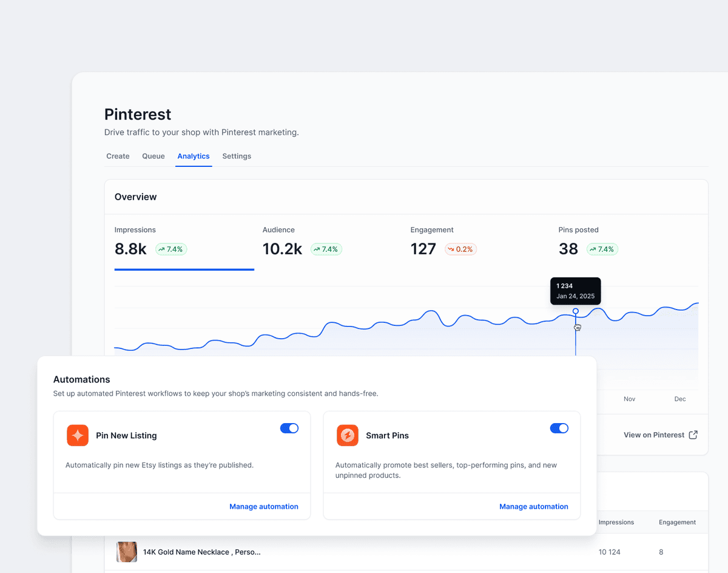Click the Smart Pins card title
The height and width of the screenshot is (573, 728).
click(x=387, y=435)
